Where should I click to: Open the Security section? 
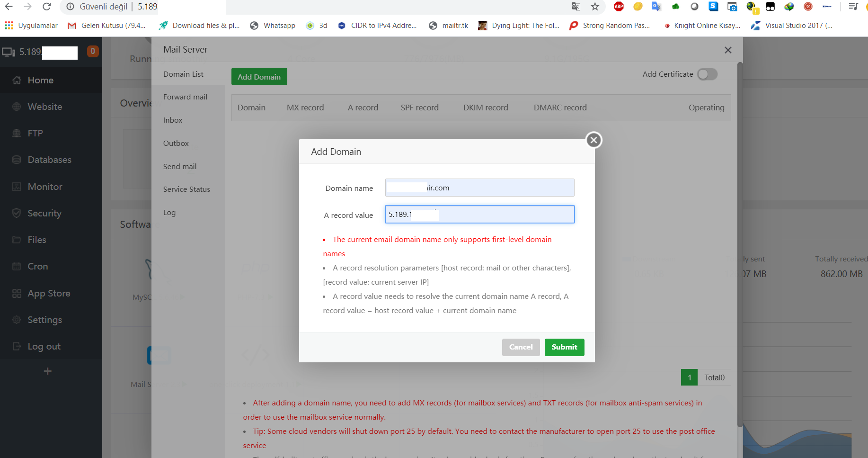pyautogui.click(x=44, y=213)
